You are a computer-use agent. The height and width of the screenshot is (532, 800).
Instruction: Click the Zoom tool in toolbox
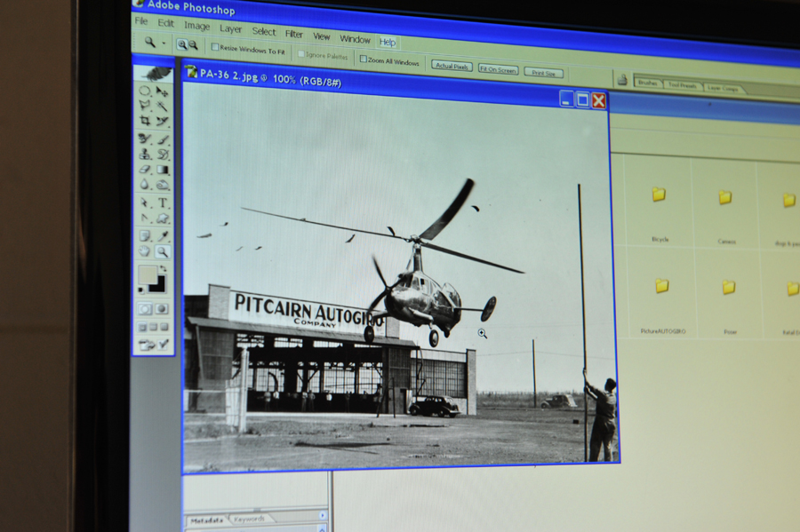click(x=163, y=252)
